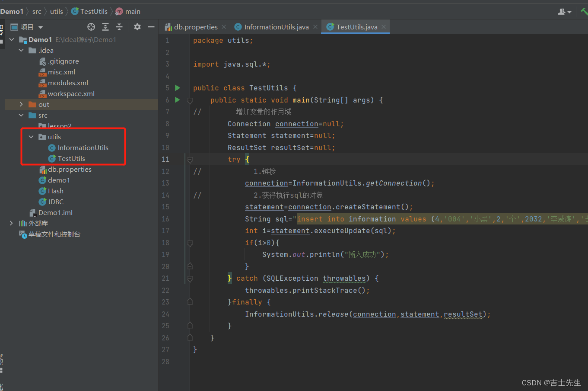Click the Collapse All icon in project panel
Image resolution: width=588 pixels, height=391 pixels.
click(119, 27)
